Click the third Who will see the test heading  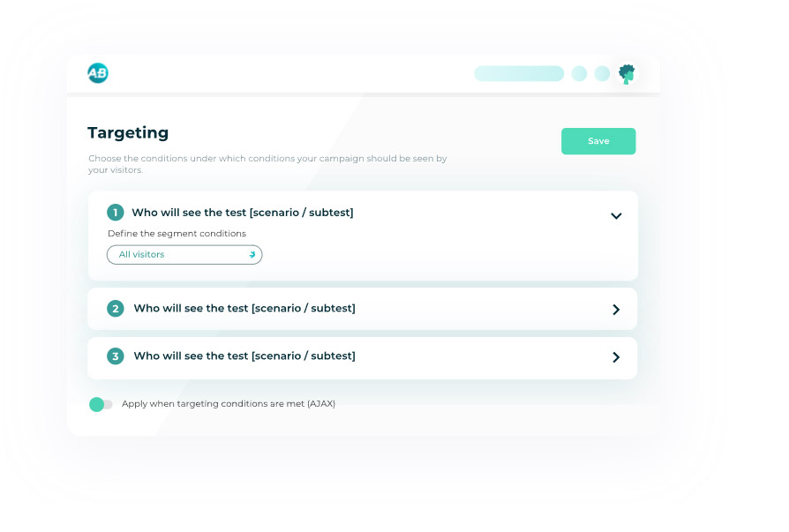tap(244, 356)
